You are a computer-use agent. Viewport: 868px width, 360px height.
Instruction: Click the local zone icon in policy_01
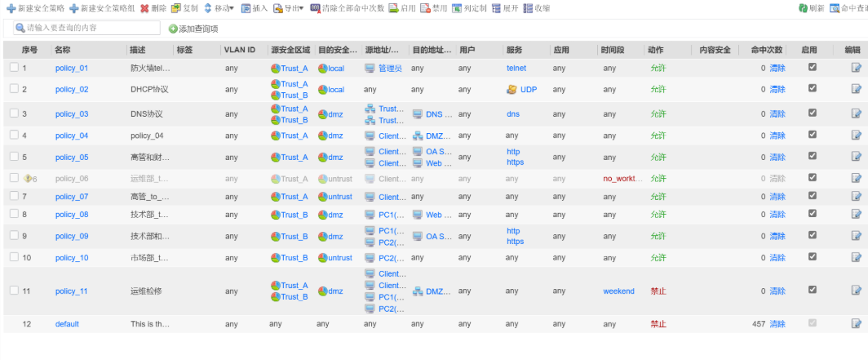tap(323, 68)
